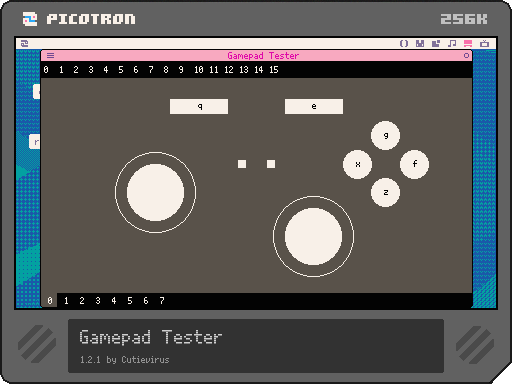
Task: Select button index 2 in top row
Action: 76,70
